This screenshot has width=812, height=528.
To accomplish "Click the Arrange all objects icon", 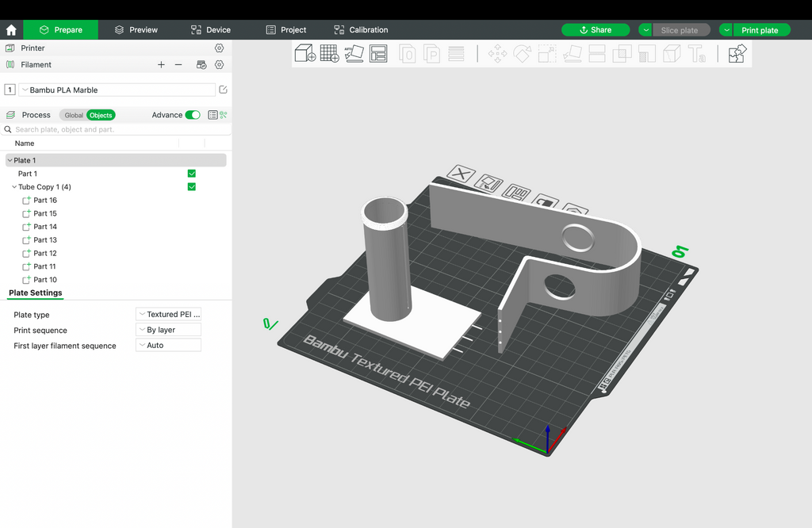I will click(x=378, y=53).
